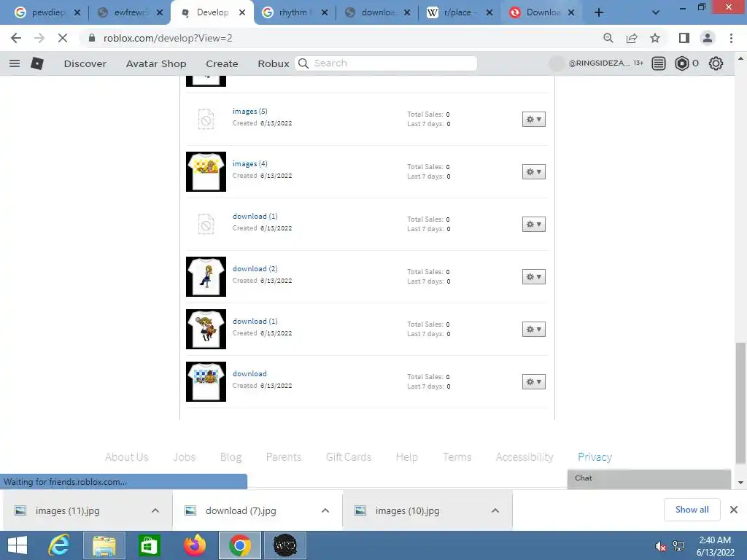Show all downloads
The image size is (747, 560).
pyautogui.click(x=692, y=510)
